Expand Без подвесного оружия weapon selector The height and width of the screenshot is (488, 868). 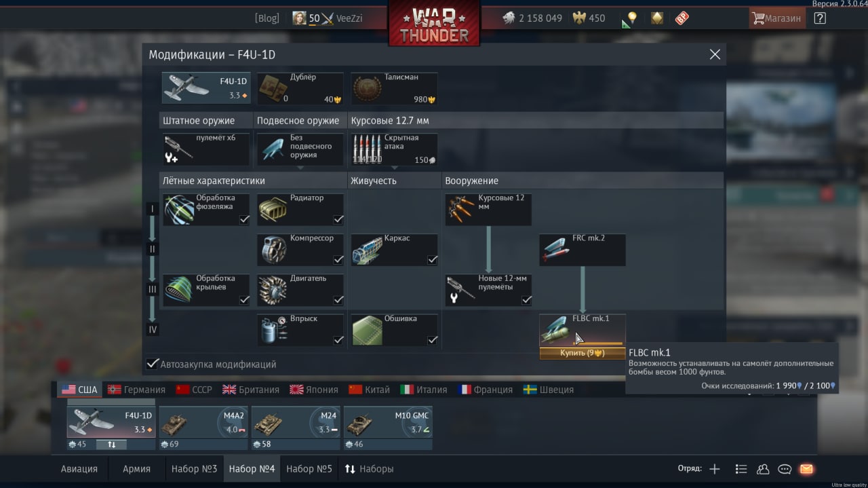300,149
